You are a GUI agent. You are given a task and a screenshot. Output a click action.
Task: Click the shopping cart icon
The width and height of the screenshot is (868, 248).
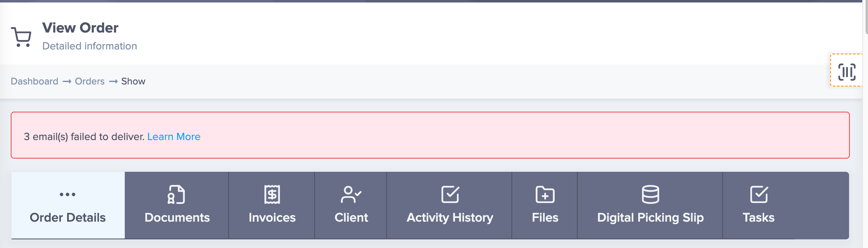[x=21, y=37]
